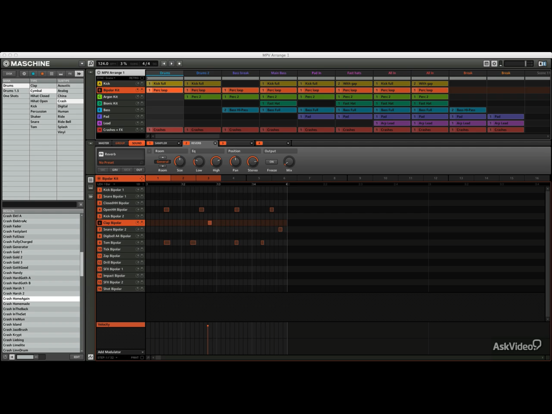Click the Kick full clip in Drums scene
This screenshot has width=552, height=414.
click(165, 84)
